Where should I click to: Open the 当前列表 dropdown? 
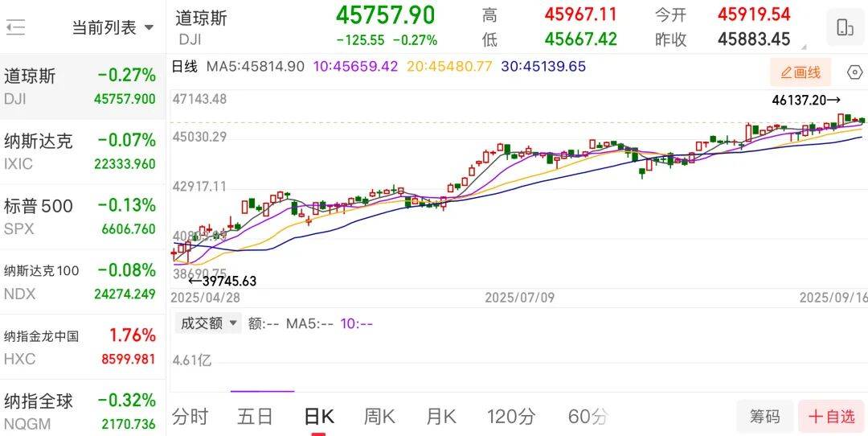pyautogui.click(x=113, y=27)
